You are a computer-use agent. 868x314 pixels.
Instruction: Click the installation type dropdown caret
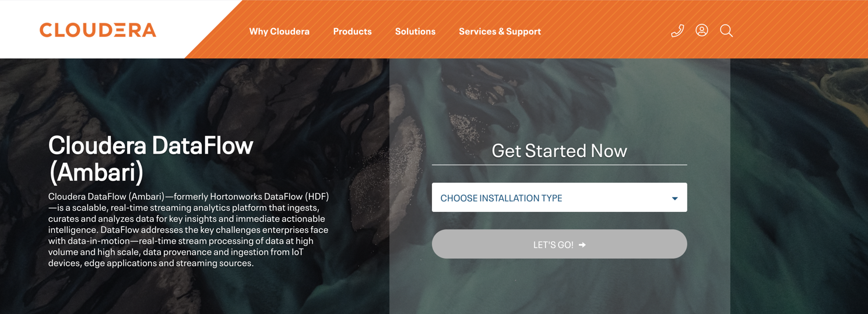point(674,198)
